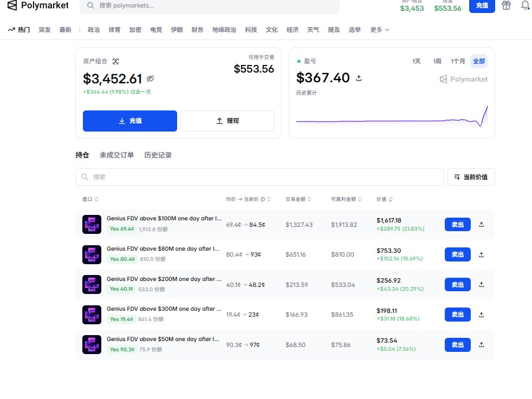Viewport: 532px width, 399px height.
Task: Select the 1个月 profit range
Action: click(458, 61)
